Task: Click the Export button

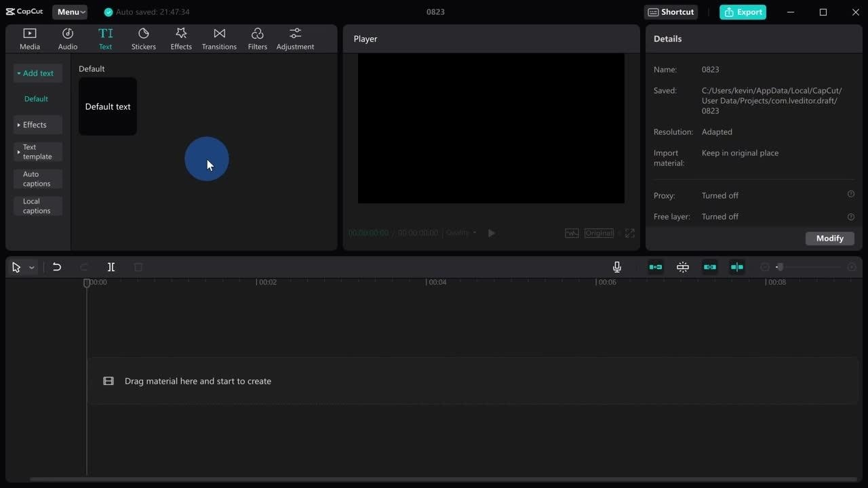Action: 743,12
